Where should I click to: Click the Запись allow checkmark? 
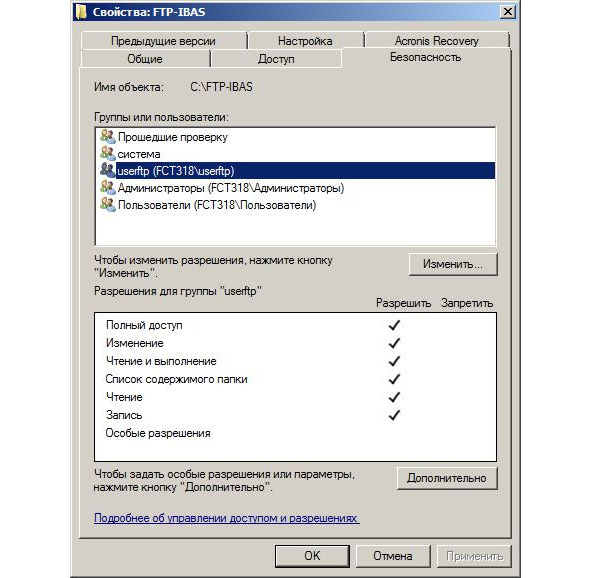394,415
